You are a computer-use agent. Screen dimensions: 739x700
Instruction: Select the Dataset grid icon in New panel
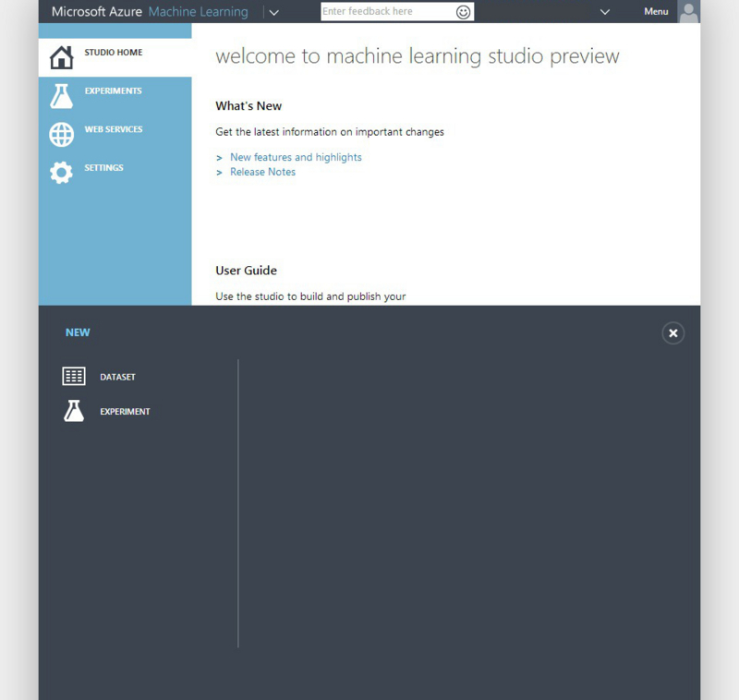[74, 377]
